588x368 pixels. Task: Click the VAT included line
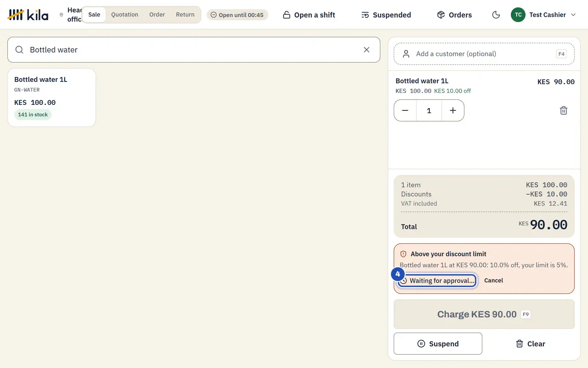(x=484, y=203)
